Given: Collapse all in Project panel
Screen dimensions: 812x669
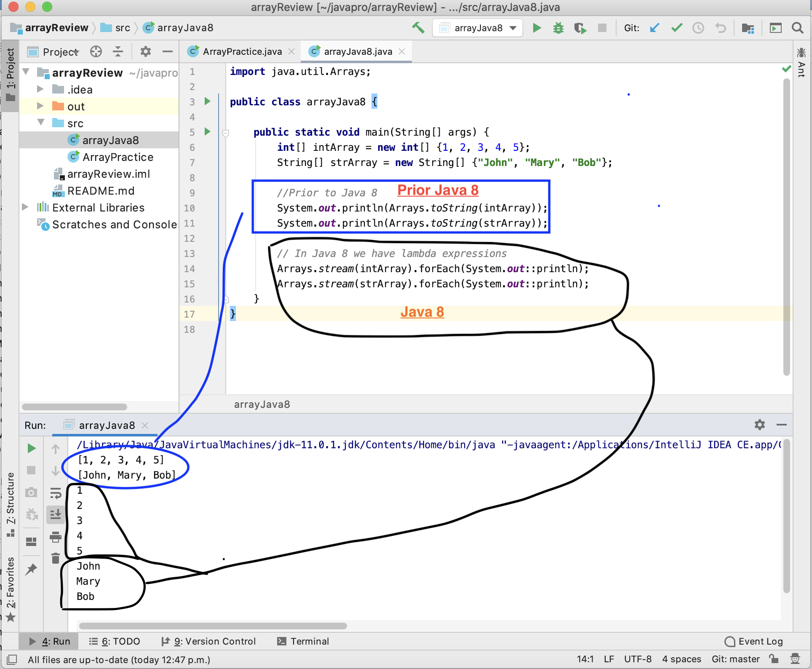Looking at the screenshot, I should [118, 51].
